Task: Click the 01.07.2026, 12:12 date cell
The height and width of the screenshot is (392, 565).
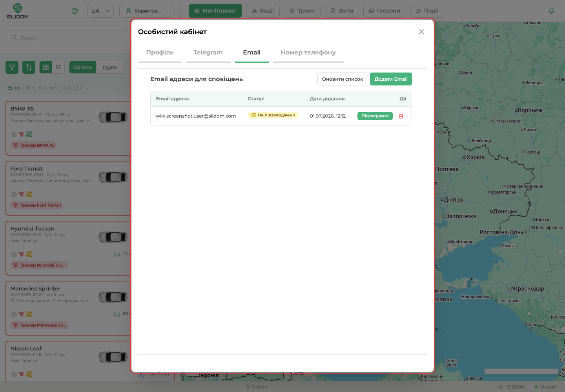Action: 328,116
